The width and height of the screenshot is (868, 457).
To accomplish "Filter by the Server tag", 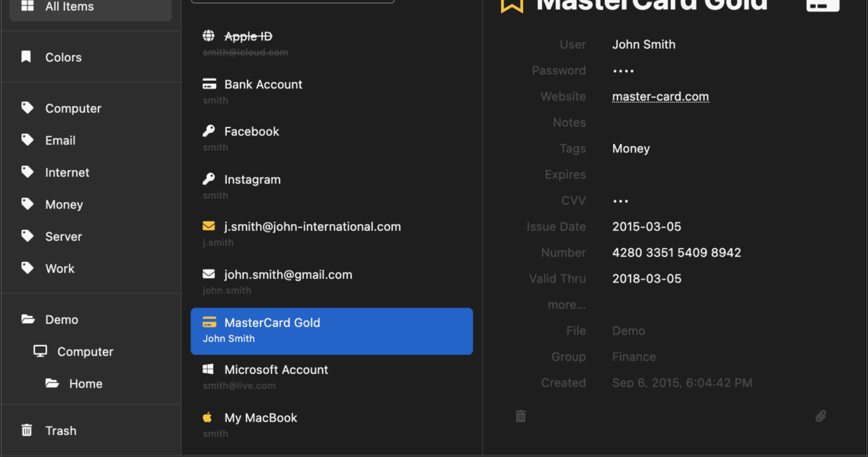I will coord(63,236).
